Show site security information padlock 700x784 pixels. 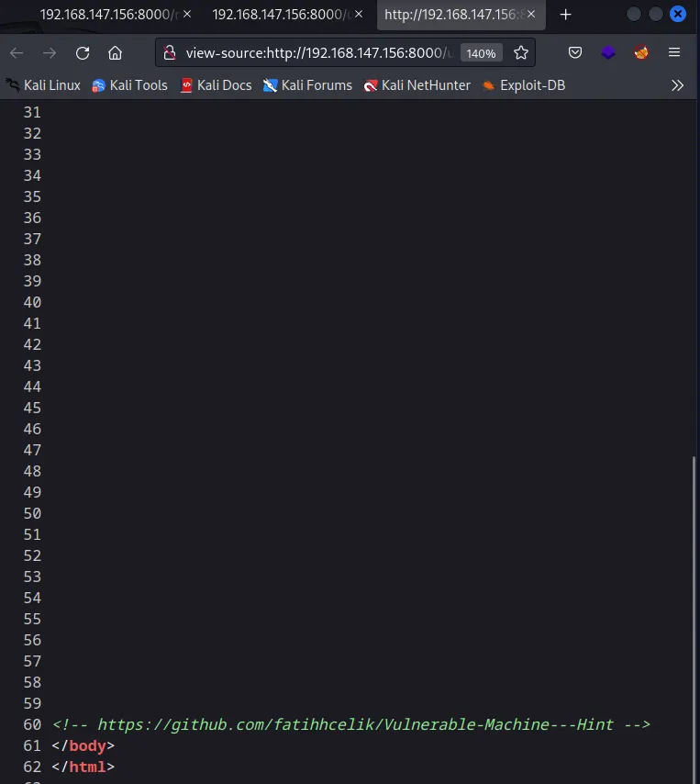(x=170, y=52)
